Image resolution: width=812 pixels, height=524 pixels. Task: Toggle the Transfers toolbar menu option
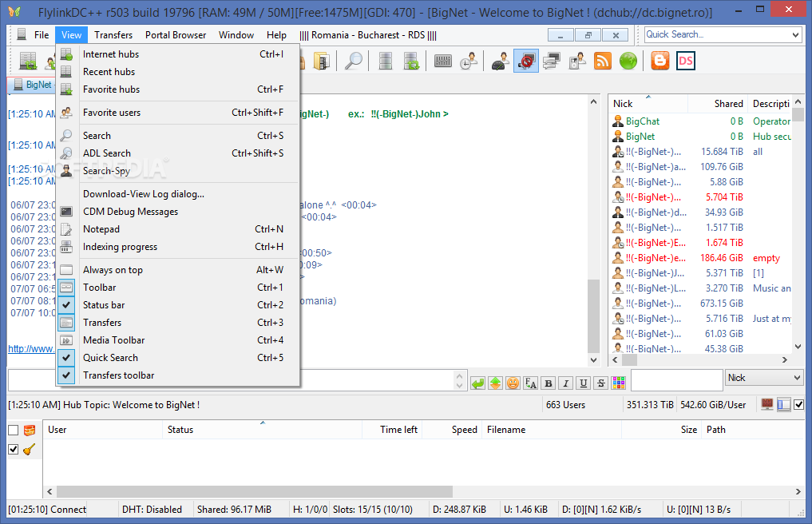[178, 375]
